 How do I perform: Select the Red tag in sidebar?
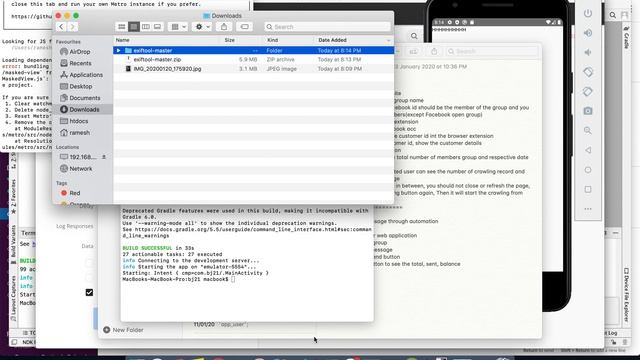(71, 193)
